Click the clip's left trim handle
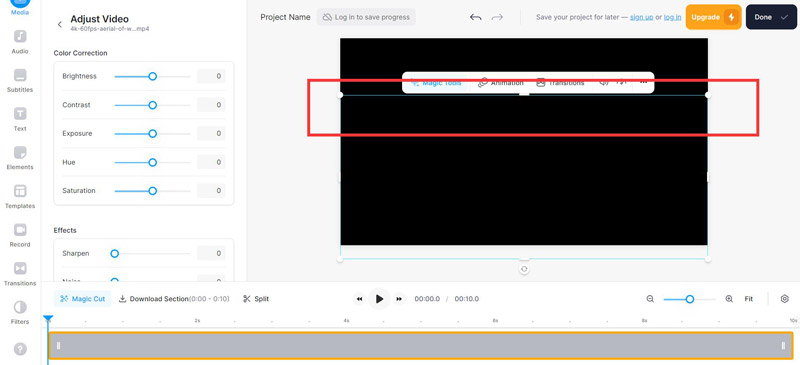The height and width of the screenshot is (365, 800). click(58, 346)
